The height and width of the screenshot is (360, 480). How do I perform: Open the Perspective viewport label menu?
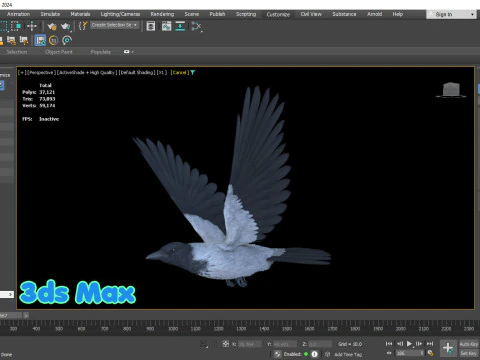(x=40, y=72)
